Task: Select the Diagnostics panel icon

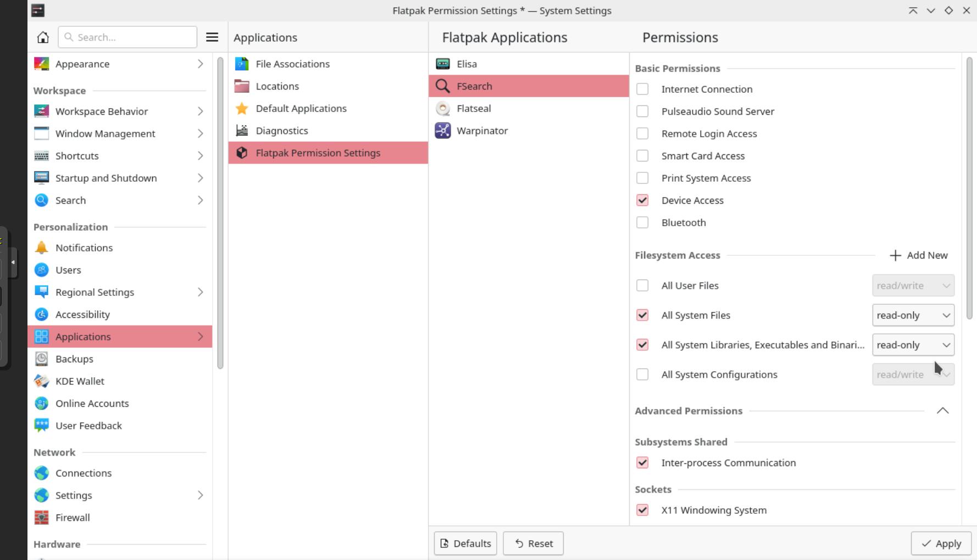Action: tap(242, 130)
